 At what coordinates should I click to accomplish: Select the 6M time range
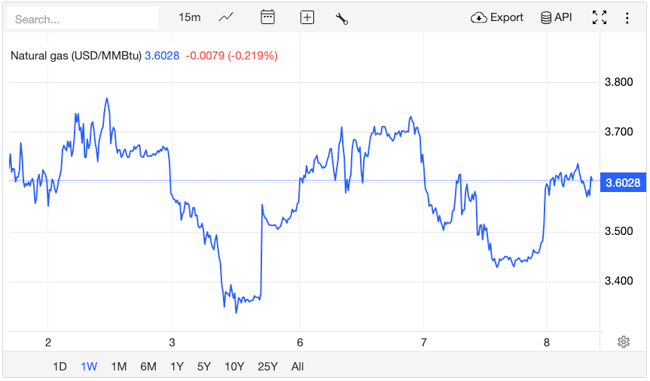148,366
